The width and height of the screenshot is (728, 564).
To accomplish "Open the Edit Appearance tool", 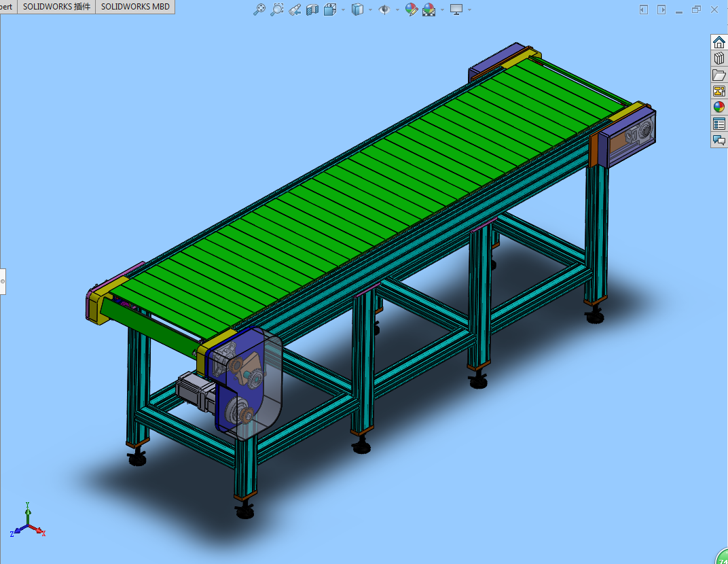I will 411,10.
